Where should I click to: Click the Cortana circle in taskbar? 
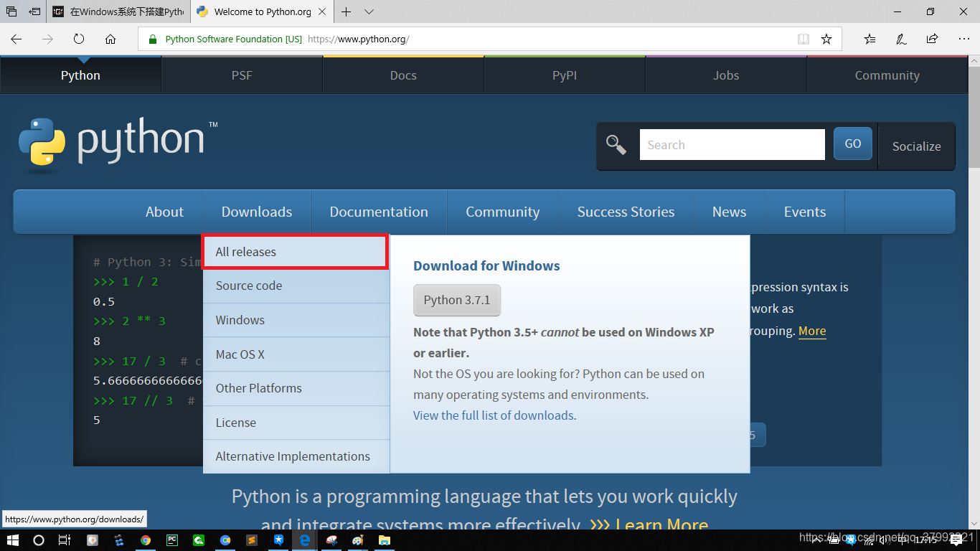coord(39,540)
